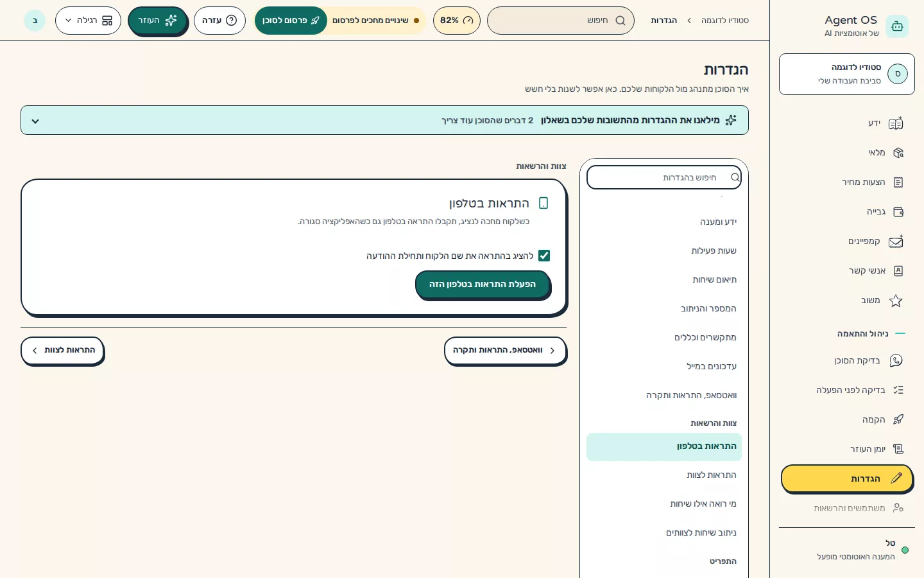This screenshot has width=924, height=578.
Task: Open the מלאי inventory box icon
Action: tap(898, 153)
